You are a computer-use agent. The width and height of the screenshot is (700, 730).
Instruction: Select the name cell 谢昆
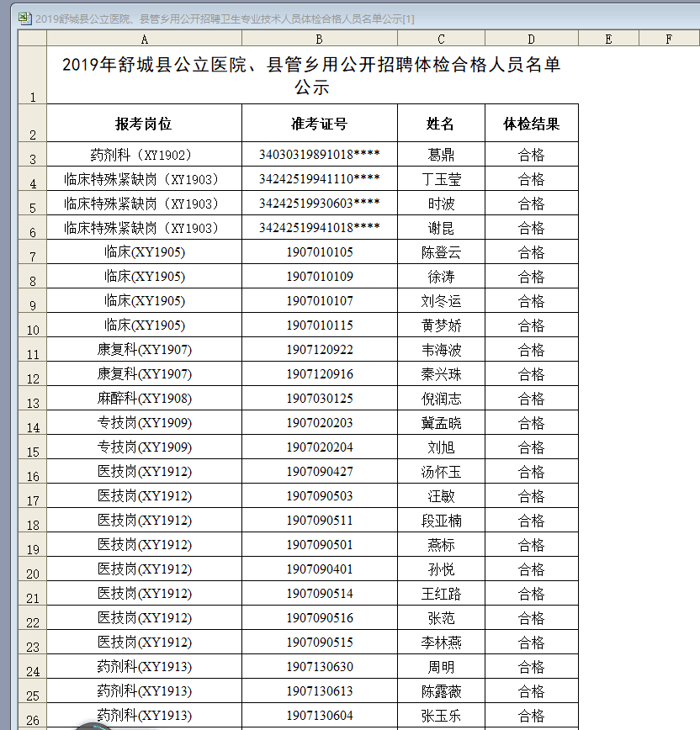coord(441,228)
